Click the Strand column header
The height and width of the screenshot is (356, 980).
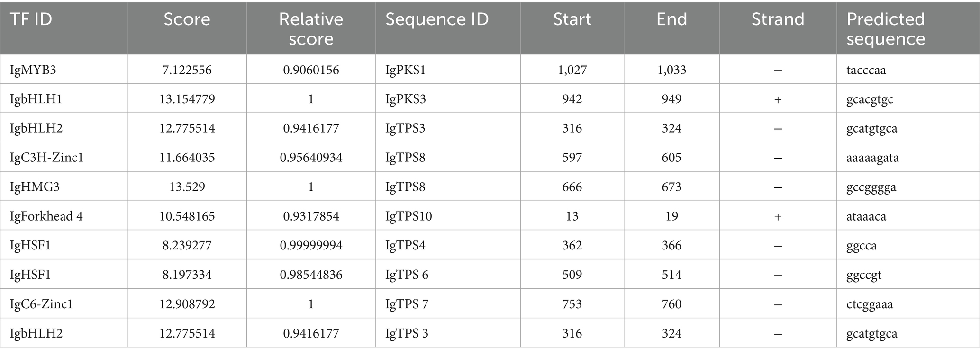click(778, 19)
